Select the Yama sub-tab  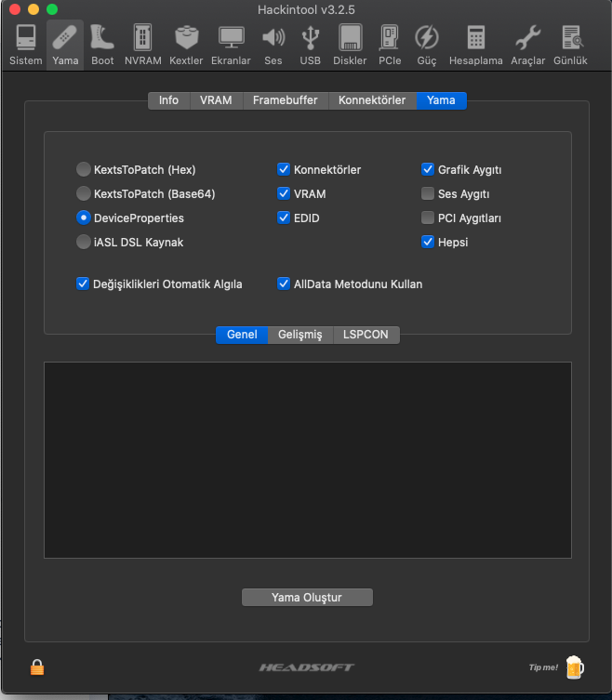442,100
